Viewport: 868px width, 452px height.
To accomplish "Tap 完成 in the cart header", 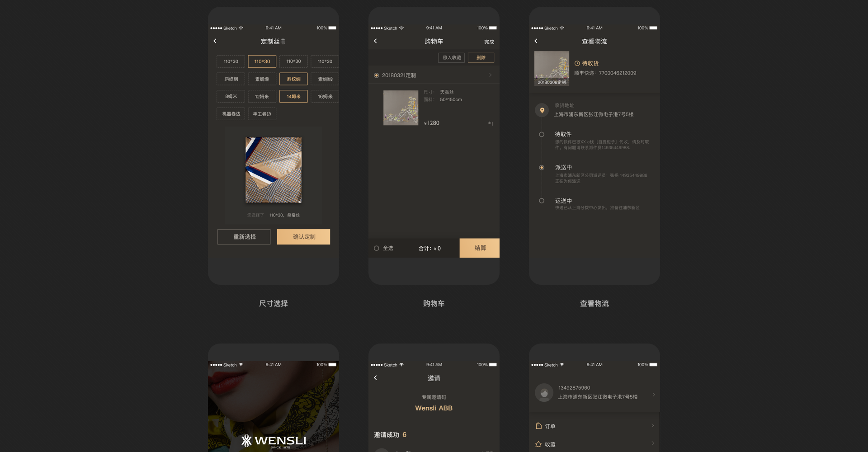I will point(489,42).
